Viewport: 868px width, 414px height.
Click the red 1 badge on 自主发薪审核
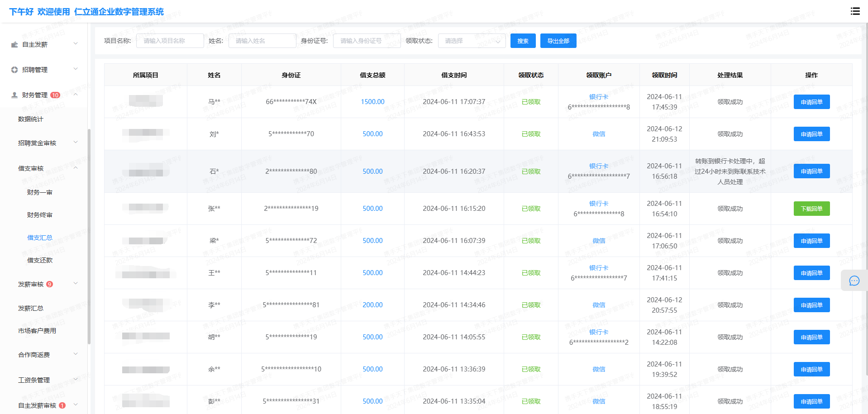click(62, 405)
